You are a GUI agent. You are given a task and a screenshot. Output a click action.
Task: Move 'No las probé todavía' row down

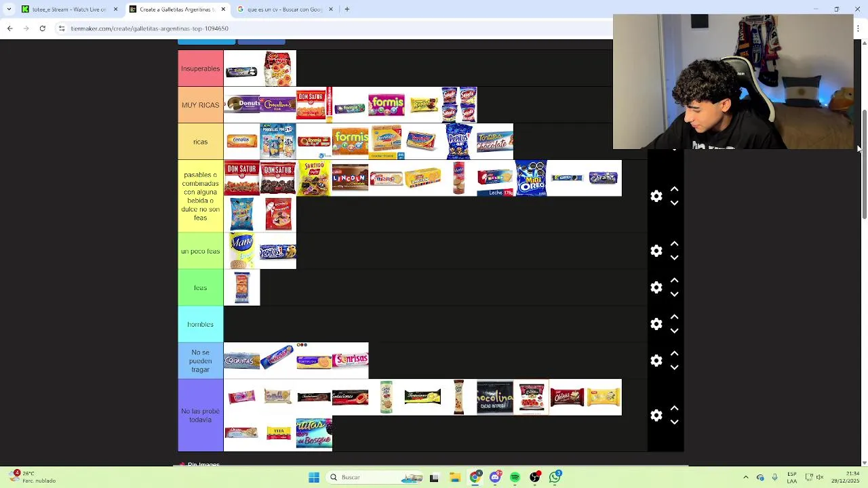(674, 422)
